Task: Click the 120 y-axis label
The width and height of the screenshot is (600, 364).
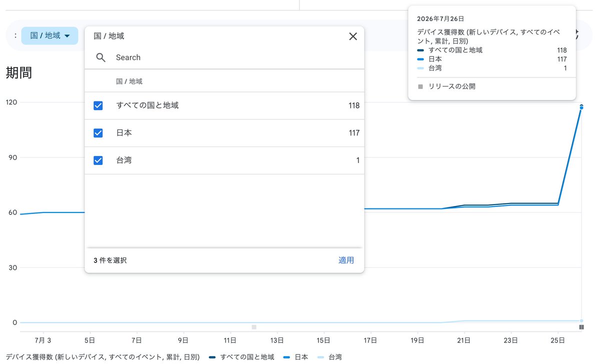Action: pyautogui.click(x=11, y=102)
